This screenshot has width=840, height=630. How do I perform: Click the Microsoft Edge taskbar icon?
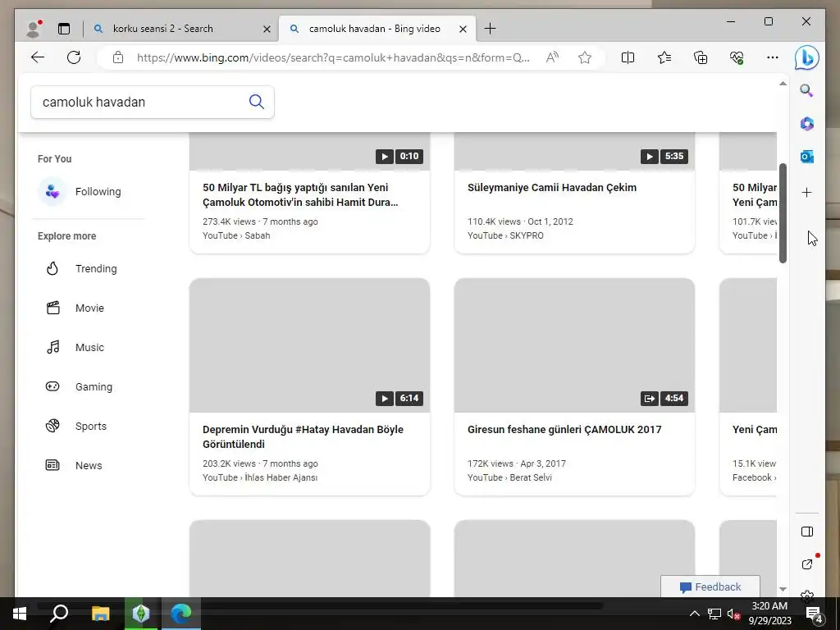181,614
